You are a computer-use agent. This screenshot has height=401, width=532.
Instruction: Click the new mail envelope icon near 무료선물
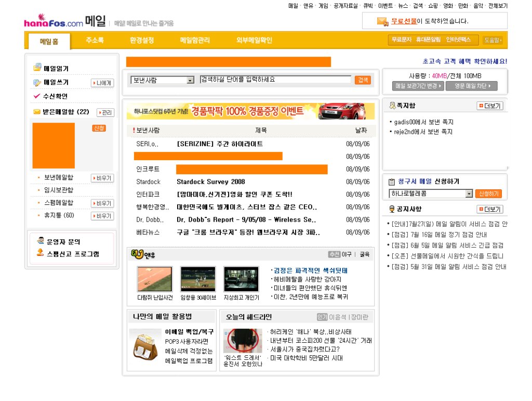pos(382,21)
